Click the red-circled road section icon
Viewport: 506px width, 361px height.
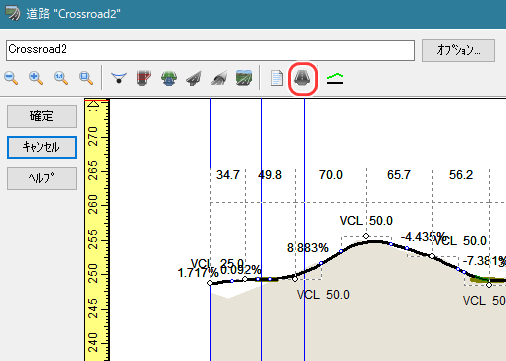click(302, 79)
